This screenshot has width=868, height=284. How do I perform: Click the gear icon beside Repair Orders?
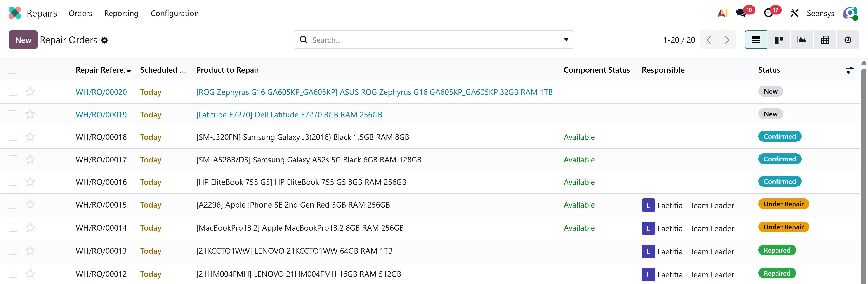[x=104, y=40]
